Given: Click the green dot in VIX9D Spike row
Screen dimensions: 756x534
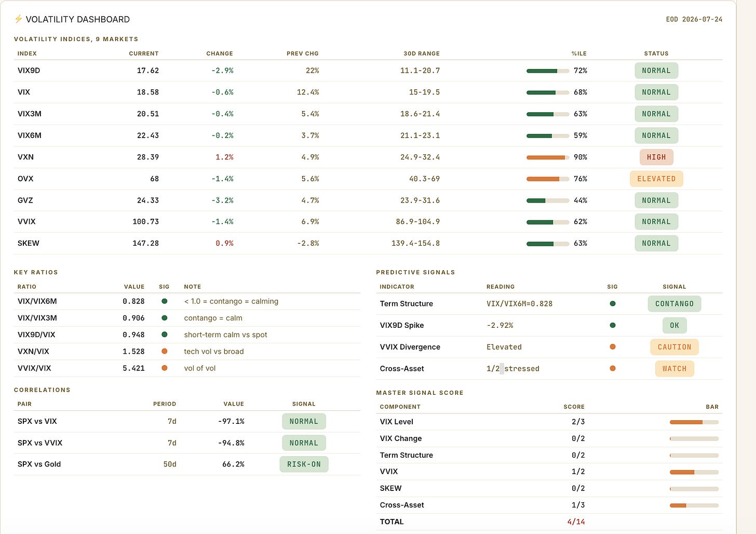Looking at the screenshot, I should point(613,325).
